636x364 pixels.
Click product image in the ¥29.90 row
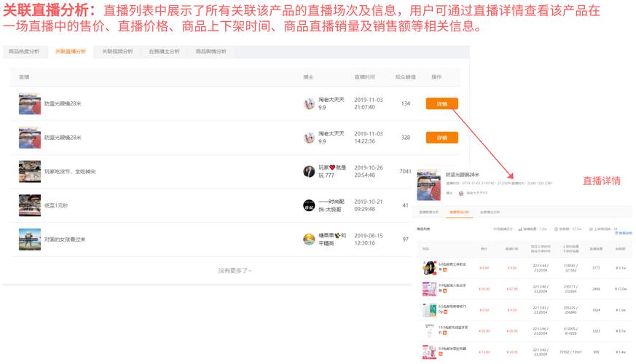pos(429,331)
